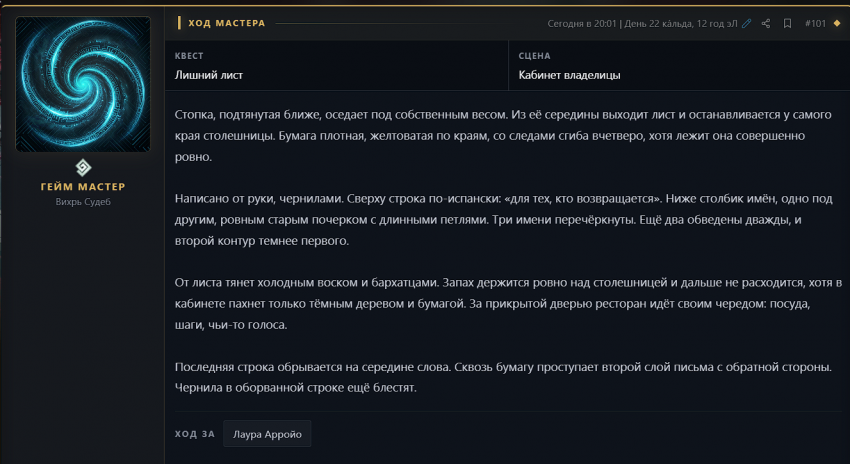This screenshot has height=464, width=850.
Task: Click quest name Лишний лист
Action: 209,75
